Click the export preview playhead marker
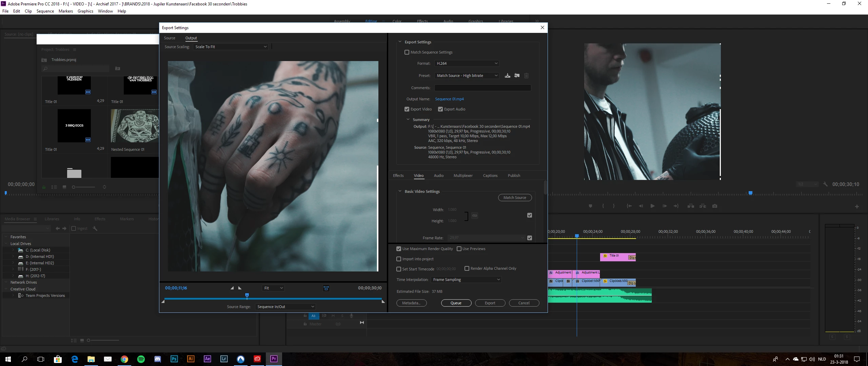This screenshot has height=366, width=868. [x=247, y=296]
